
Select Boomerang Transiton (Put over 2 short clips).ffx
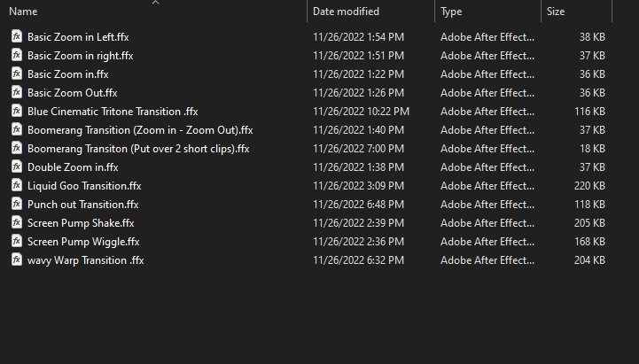(x=138, y=149)
